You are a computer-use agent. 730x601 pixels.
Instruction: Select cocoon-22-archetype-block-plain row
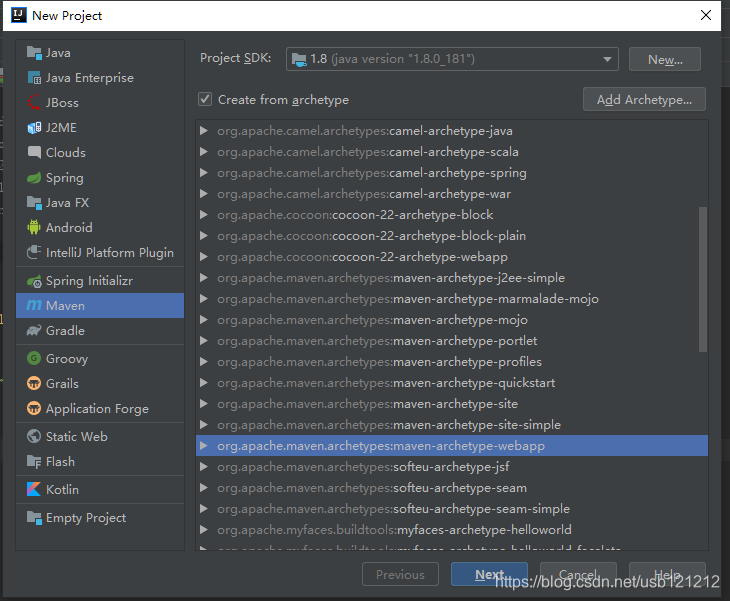click(x=452, y=236)
